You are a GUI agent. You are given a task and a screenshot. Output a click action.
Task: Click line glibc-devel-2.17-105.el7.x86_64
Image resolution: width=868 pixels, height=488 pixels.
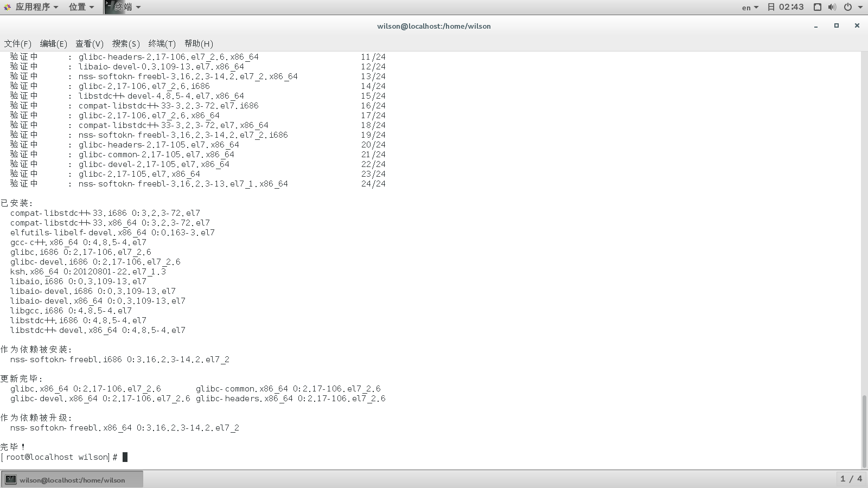[154, 164]
